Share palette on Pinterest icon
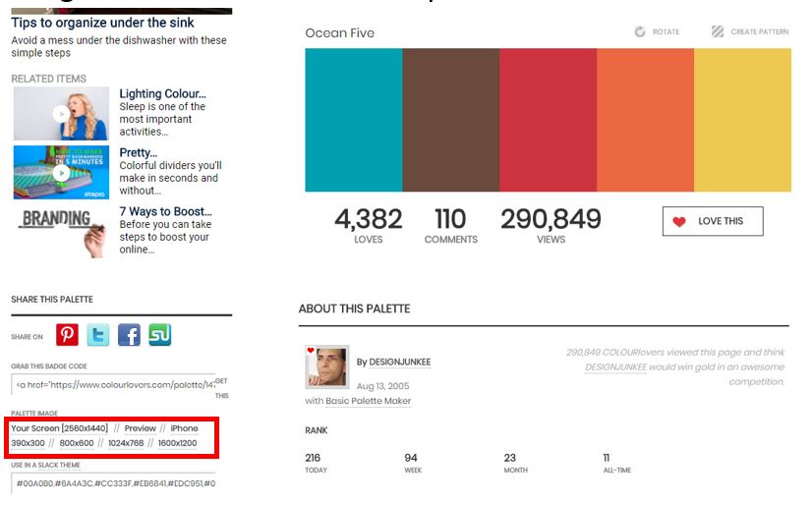The width and height of the screenshot is (812, 505). coord(67,335)
